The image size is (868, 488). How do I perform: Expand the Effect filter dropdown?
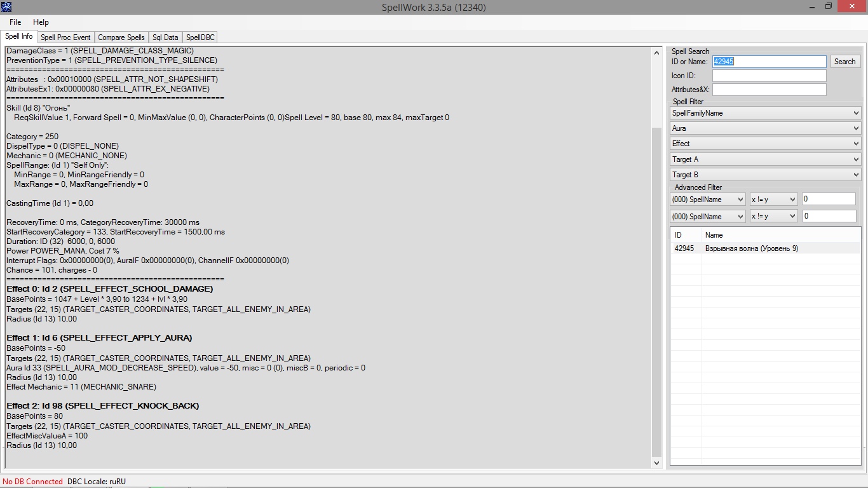pyautogui.click(x=765, y=144)
